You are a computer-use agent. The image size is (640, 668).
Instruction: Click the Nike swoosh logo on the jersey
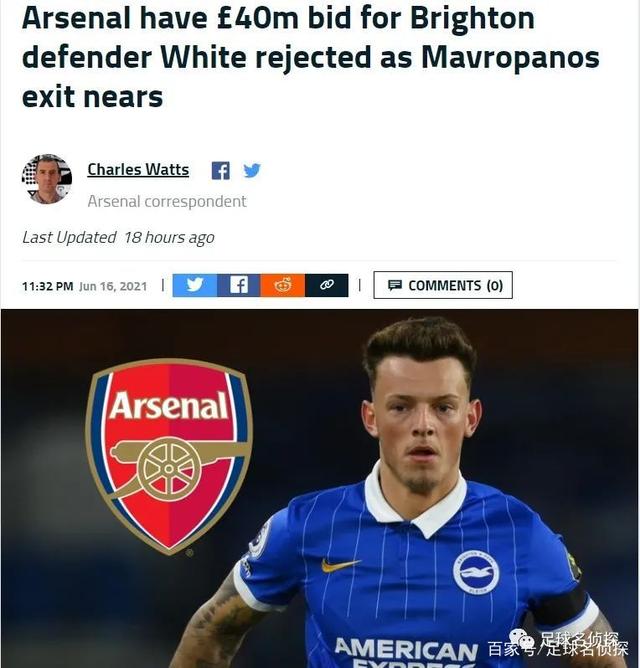tap(340, 565)
